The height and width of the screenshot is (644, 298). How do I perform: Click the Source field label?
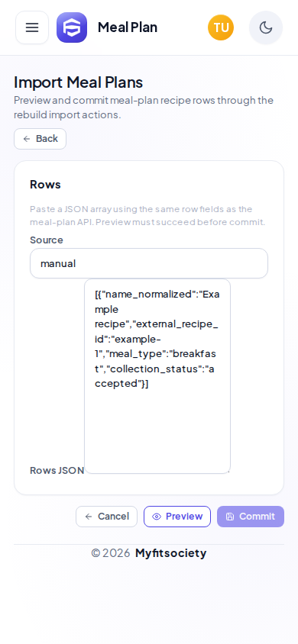pos(47,240)
